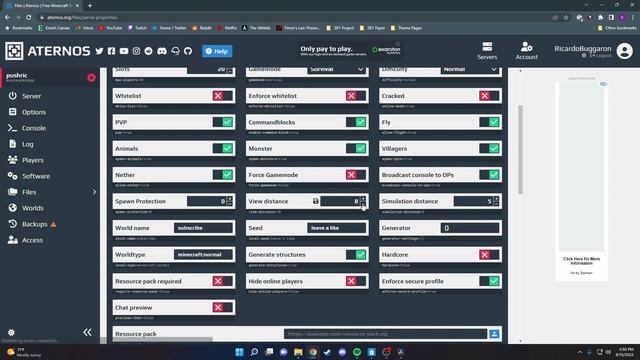Toggle the Enforce whitelist switch

[x=356, y=96]
